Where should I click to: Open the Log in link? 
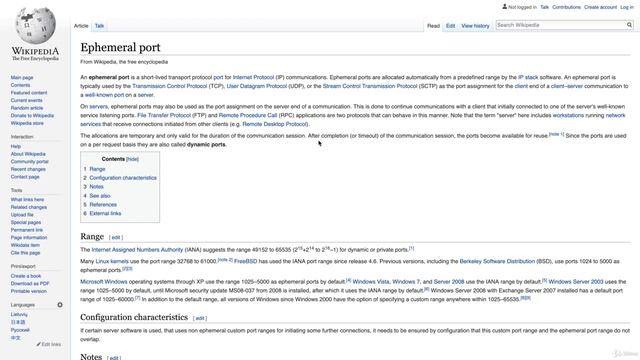point(627,7)
